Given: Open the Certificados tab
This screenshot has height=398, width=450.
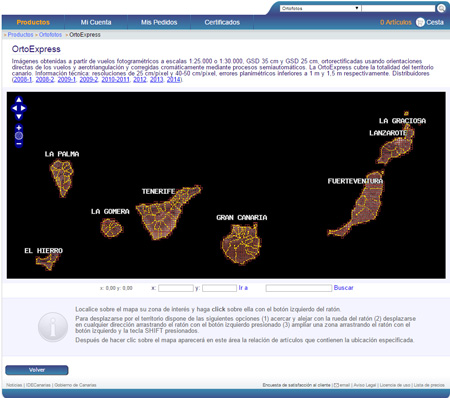Looking at the screenshot, I should point(222,22).
